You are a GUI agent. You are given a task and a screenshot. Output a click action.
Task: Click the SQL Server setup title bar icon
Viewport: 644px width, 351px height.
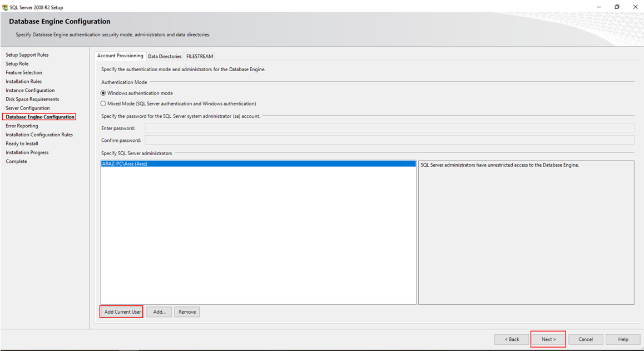click(5, 7)
